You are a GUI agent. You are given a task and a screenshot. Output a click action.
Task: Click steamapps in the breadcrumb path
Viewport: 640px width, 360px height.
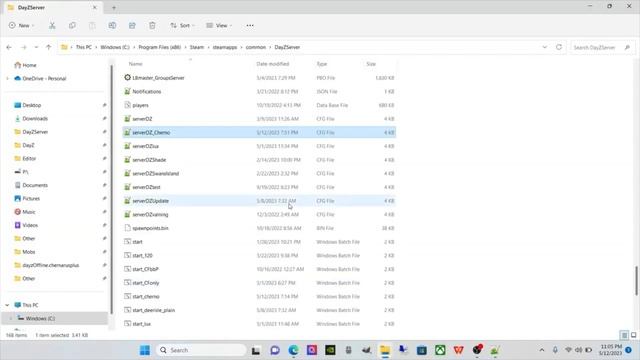225,47
